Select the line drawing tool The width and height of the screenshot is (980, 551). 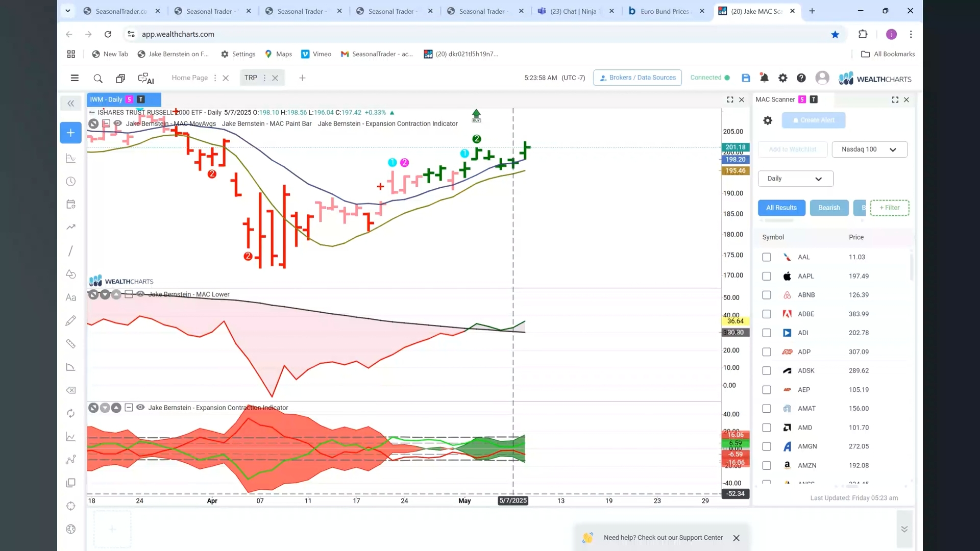click(71, 251)
